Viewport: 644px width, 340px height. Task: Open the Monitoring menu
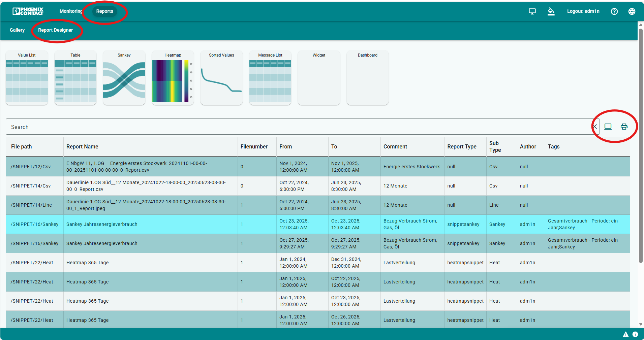coord(71,11)
